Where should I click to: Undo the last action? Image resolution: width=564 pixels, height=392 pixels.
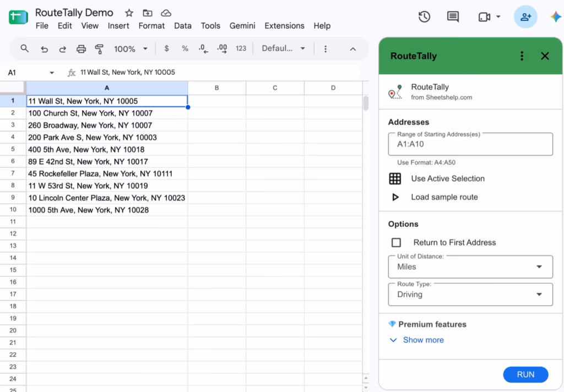coord(44,49)
